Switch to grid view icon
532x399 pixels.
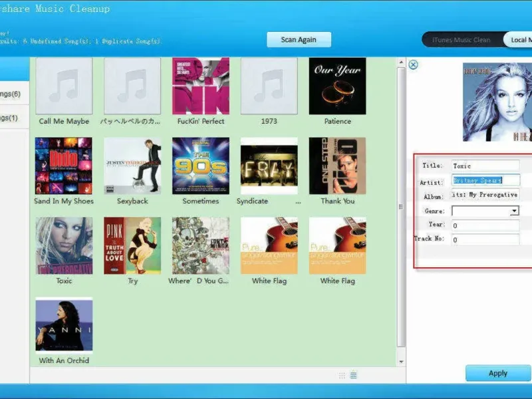342,375
